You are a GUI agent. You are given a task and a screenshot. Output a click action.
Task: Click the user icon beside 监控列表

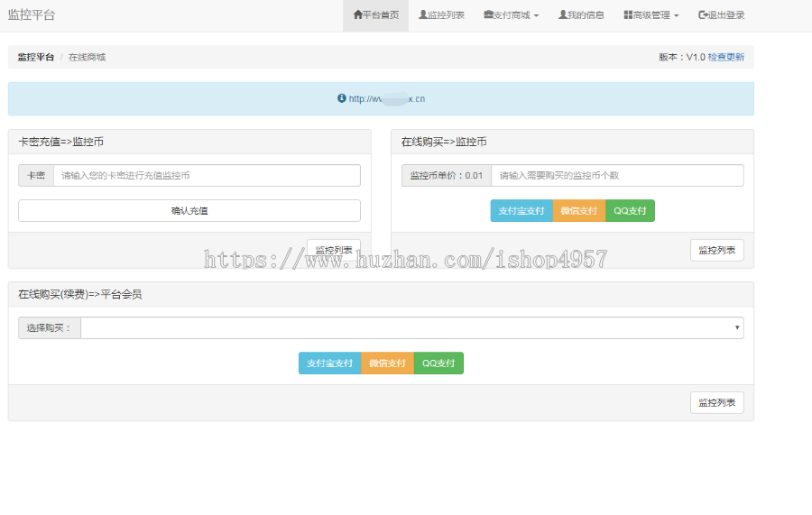[x=422, y=15]
